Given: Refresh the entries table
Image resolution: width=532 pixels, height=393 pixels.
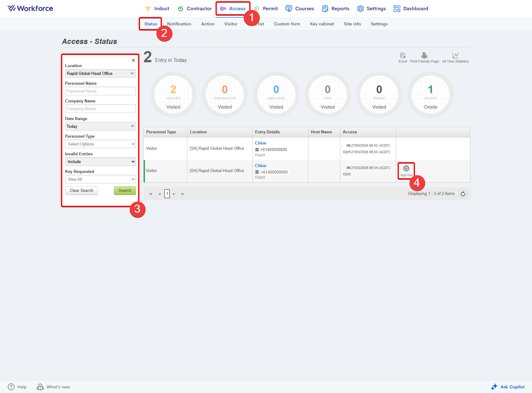Looking at the screenshot, I should pyautogui.click(x=463, y=194).
